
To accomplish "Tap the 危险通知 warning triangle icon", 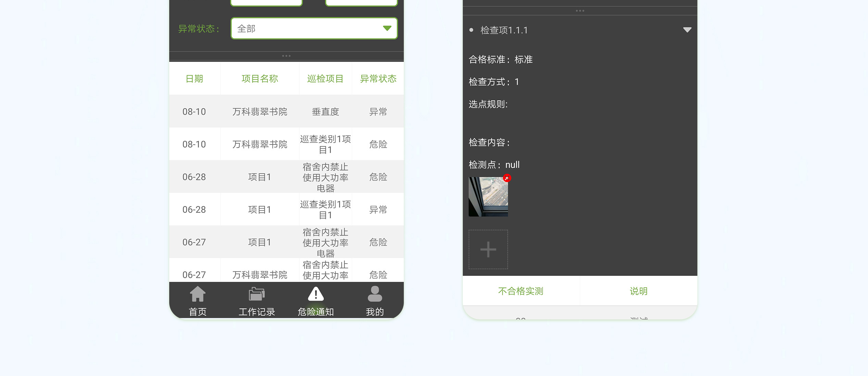I will pyautogui.click(x=315, y=294).
